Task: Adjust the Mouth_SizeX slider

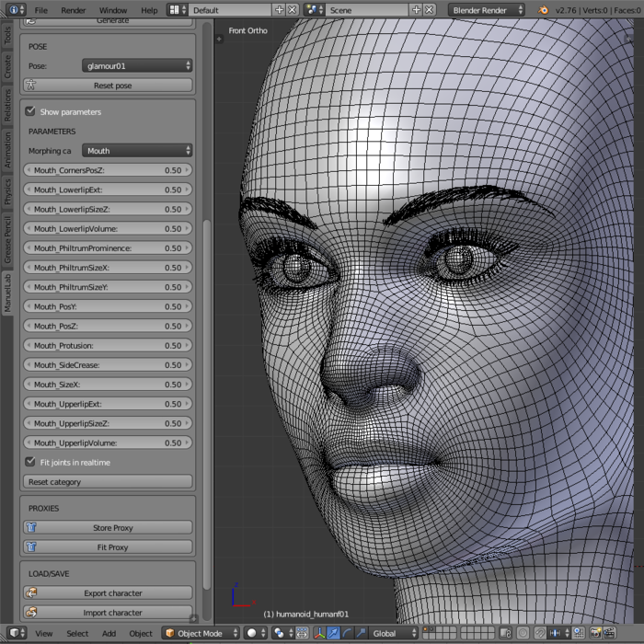Action: [107, 385]
